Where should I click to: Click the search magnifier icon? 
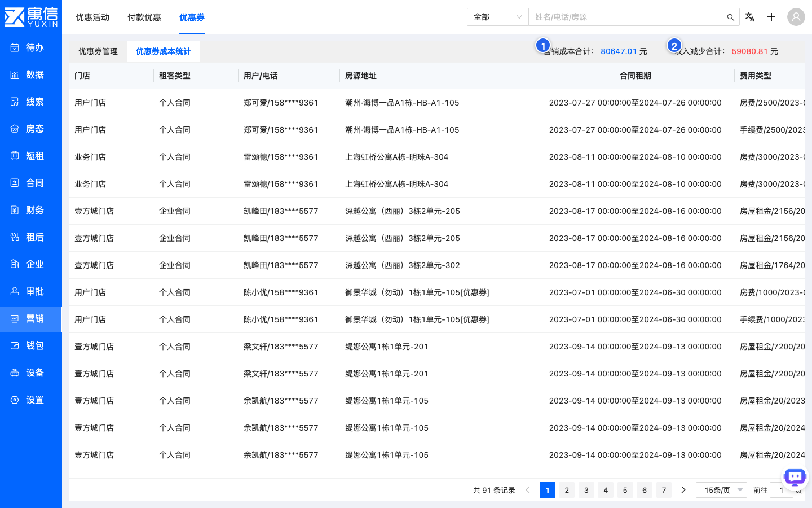click(730, 17)
